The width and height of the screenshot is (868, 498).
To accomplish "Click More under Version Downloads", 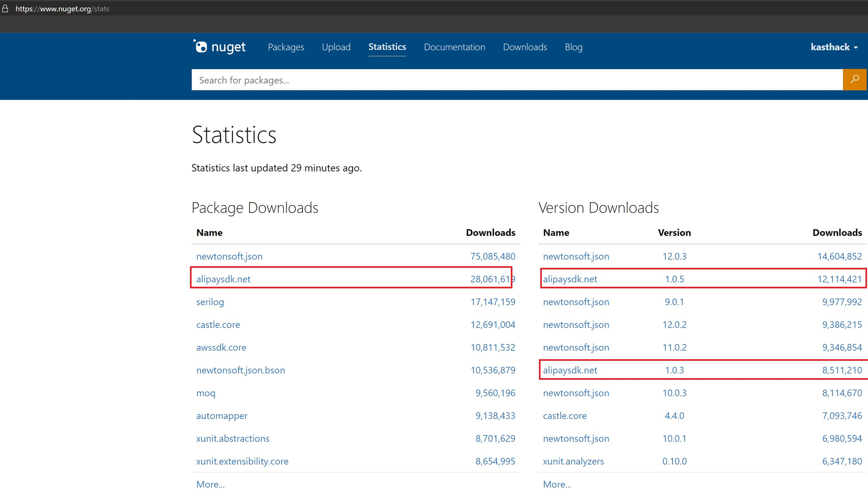I will pos(557,484).
